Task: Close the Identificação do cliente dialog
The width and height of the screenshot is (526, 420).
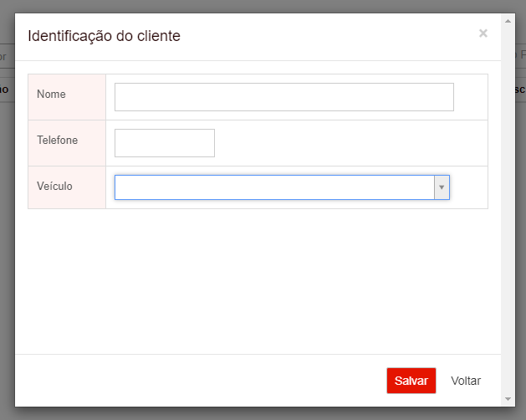Action: click(x=483, y=33)
